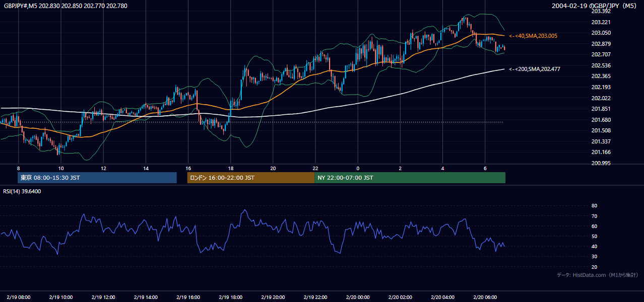Screen dimensions: 644x302
Task: Click the 2/19 08:00 date label
Action: click(x=19, y=297)
